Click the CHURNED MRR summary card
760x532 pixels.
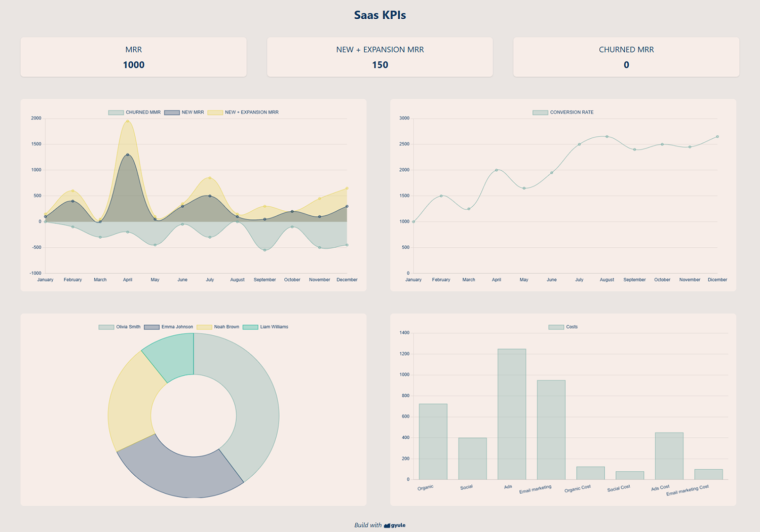626,57
